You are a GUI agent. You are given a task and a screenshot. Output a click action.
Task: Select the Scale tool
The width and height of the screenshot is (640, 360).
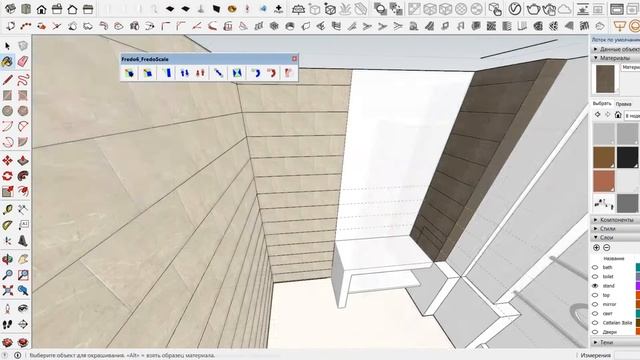[x=7, y=191]
